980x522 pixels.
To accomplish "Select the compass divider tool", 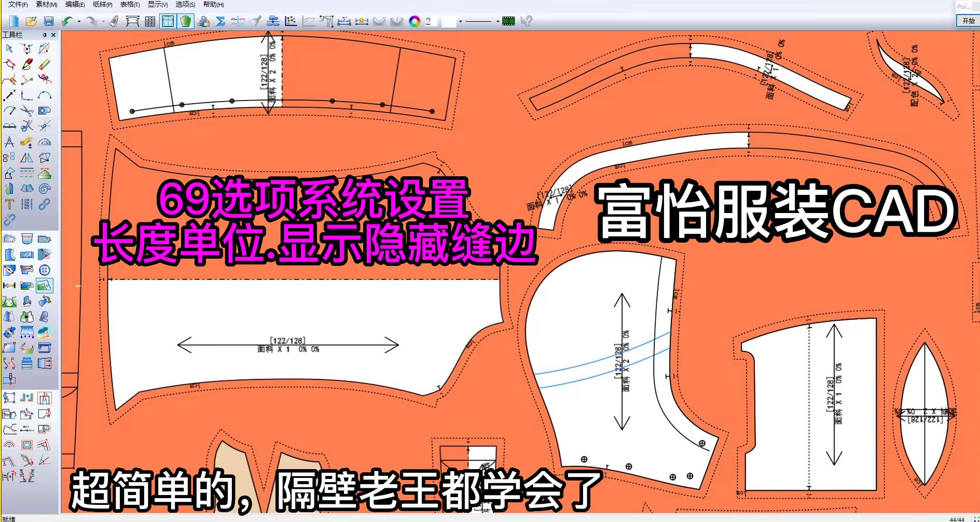I will [9, 142].
